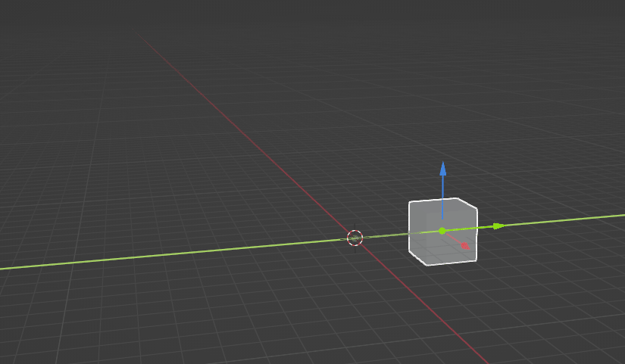Viewport: 625px width, 364px height.
Task: Click green axis line right of the arrowhead
Action: point(561,220)
